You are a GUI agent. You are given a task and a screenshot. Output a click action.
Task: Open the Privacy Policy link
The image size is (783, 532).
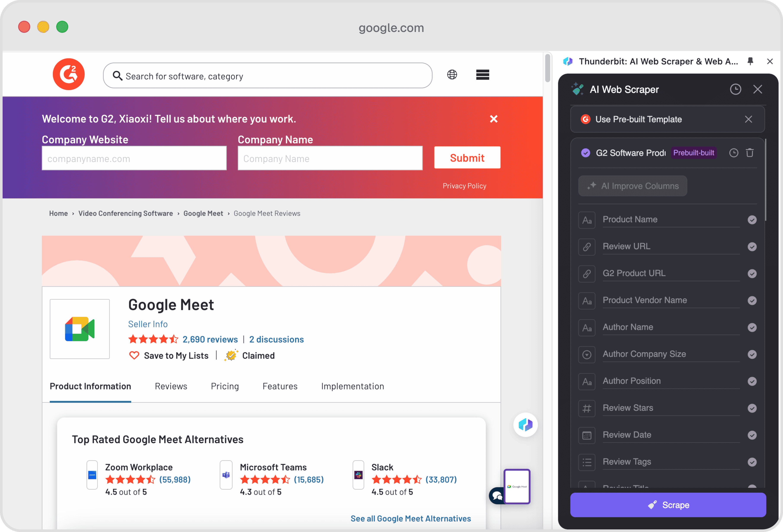click(x=464, y=186)
